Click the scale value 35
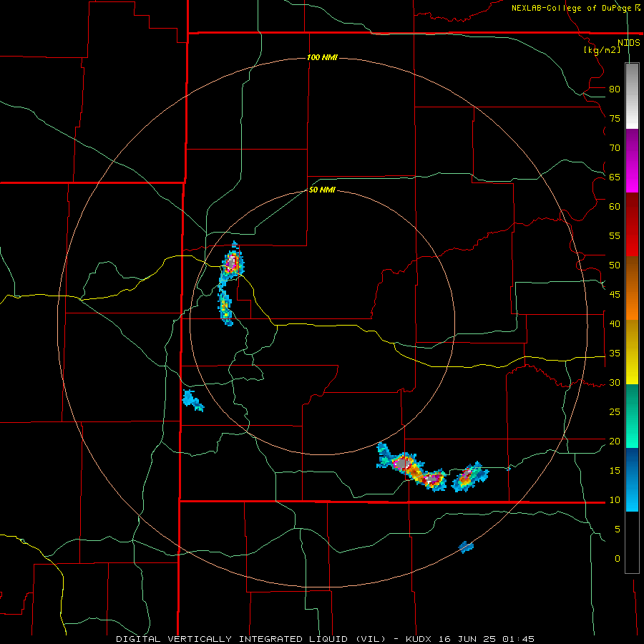644x644 pixels. 615,353
